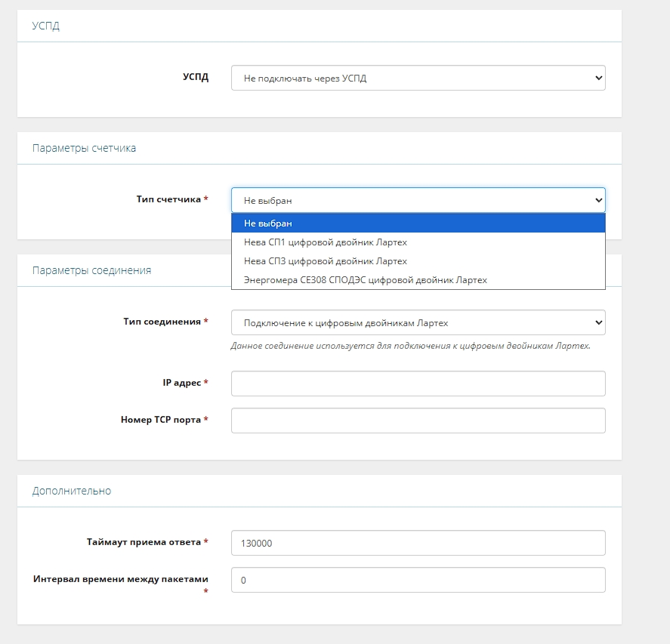The width and height of the screenshot is (670, 644).
Task: Click the bold IP адрес label
Action: (181, 383)
